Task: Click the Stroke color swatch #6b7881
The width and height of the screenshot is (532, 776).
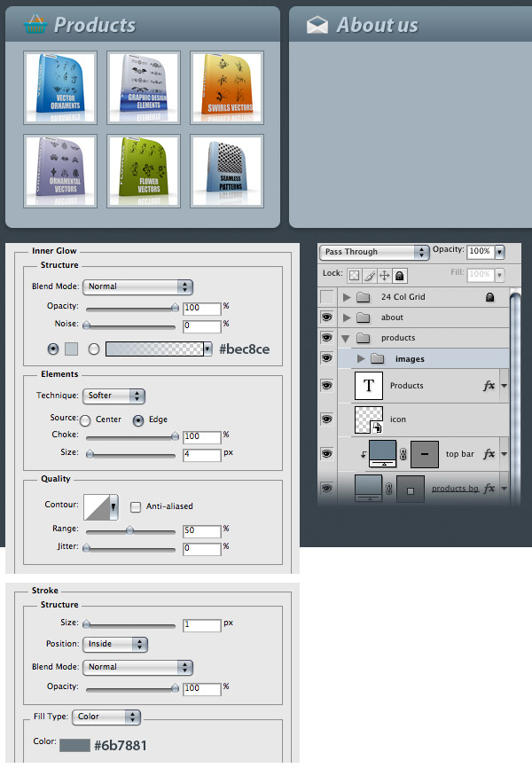Action: 74,745
